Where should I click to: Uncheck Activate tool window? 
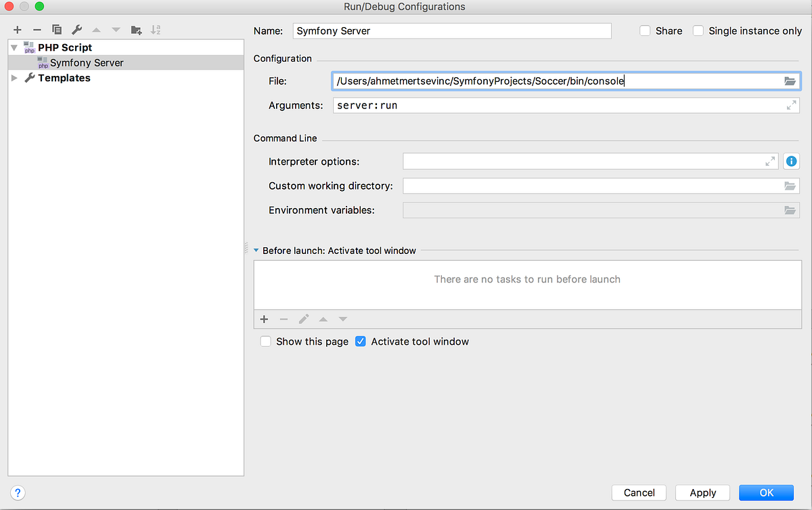click(x=361, y=341)
